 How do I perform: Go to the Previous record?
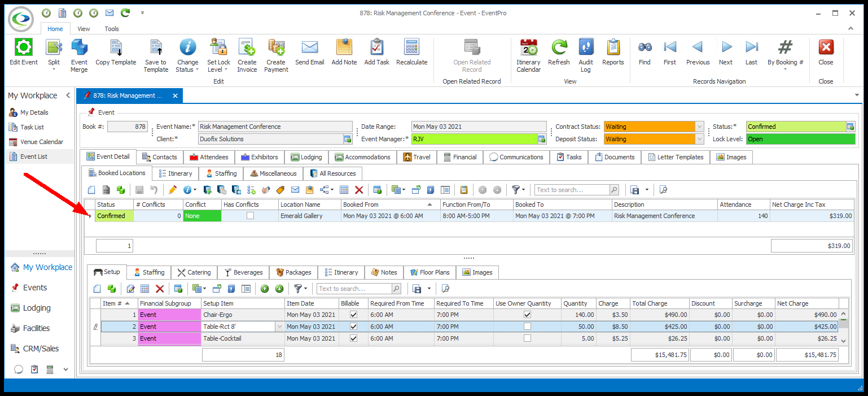(x=698, y=53)
